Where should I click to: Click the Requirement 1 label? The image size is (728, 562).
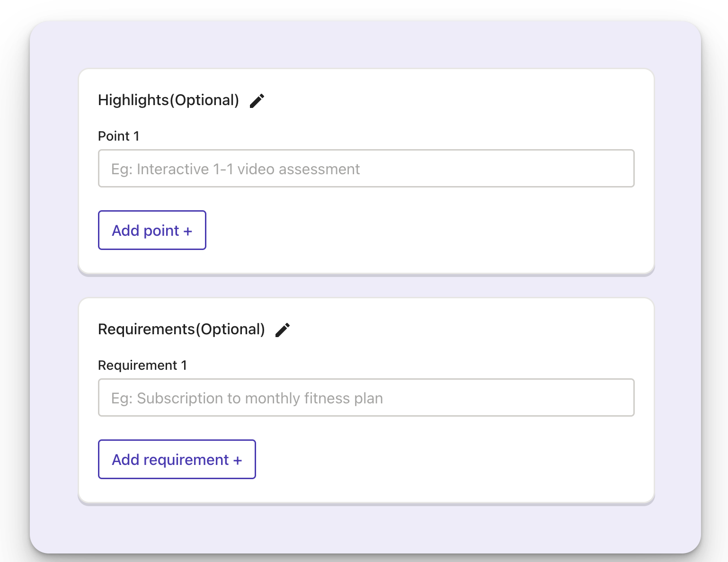coord(142,366)
